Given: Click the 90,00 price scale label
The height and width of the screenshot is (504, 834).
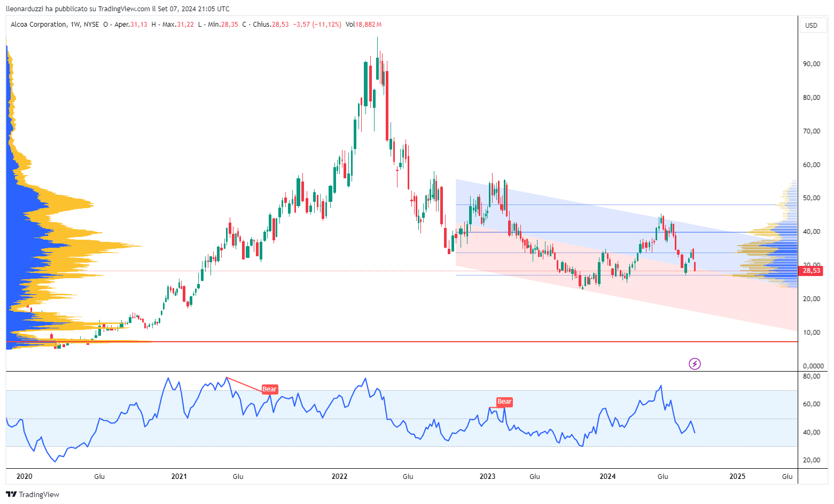Looking at the screenshot, I should pyautogui.click(x=812, y=64).
